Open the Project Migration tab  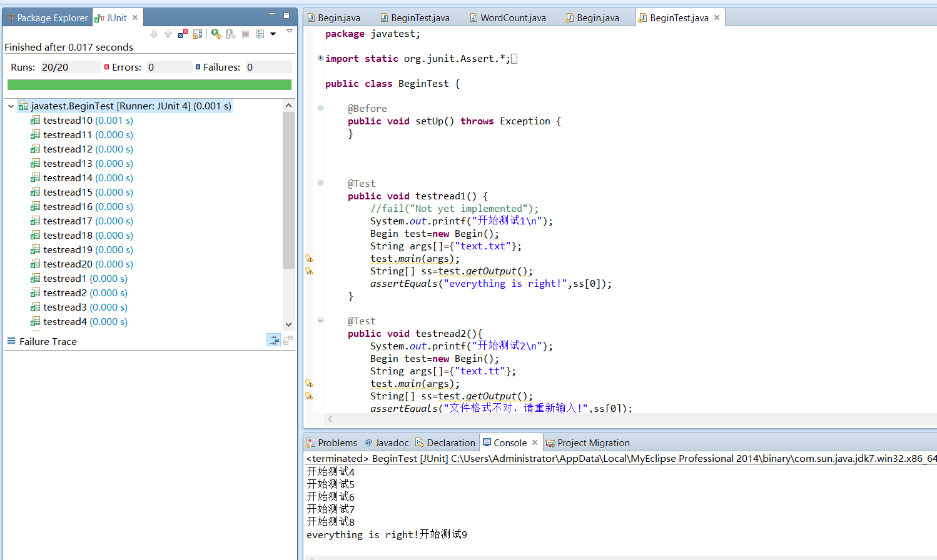[x=587, y=443]
